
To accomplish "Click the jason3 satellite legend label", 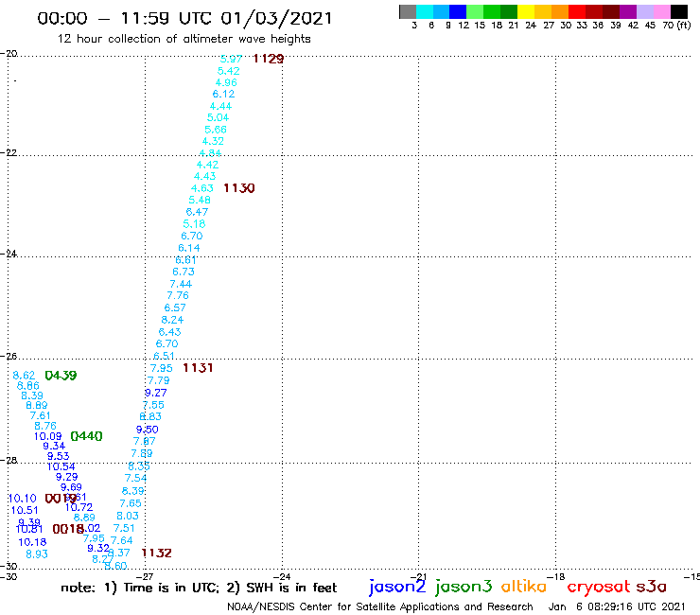I will click(464, 587).
